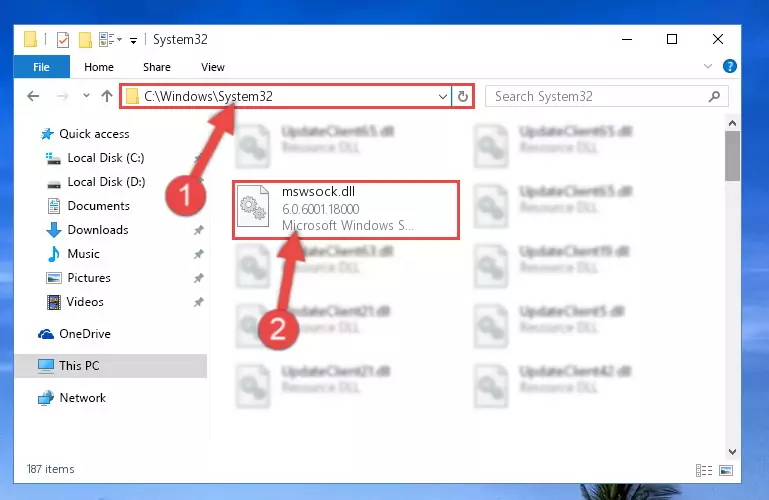Viewport: 769px width, 500px height.
Task: Click the Downloads blue arrow icon
Action: click(x=53, y=230)
